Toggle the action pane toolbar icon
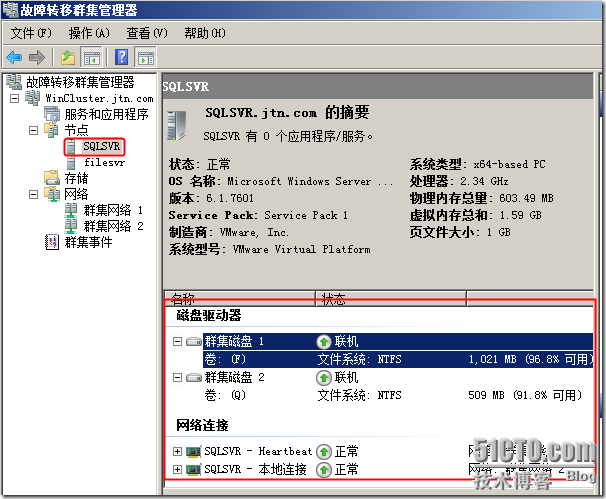Screen dimensions: 606x499 (x=145, y=58)
